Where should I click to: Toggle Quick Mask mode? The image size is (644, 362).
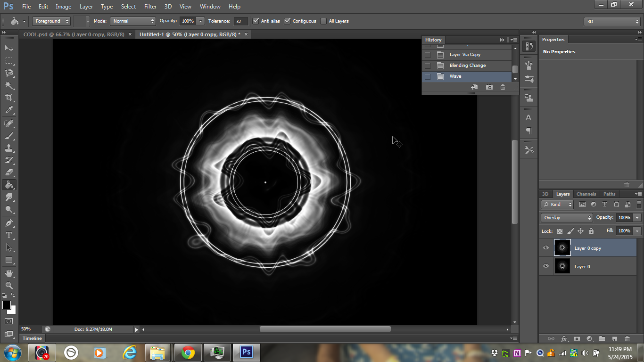click(9, 321)
